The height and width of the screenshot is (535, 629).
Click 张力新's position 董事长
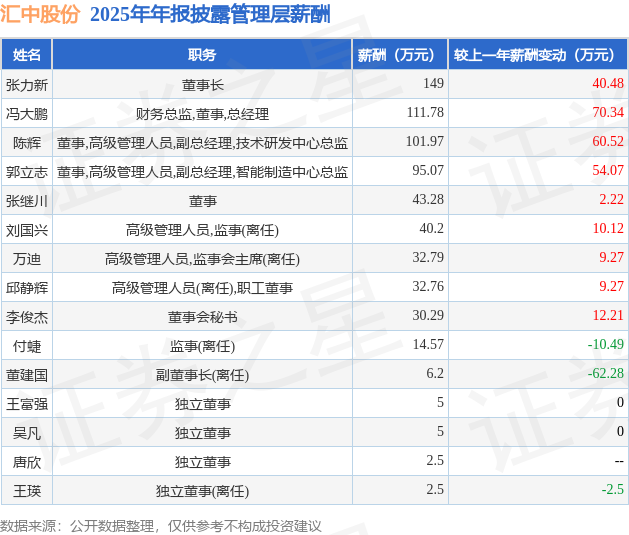coord(203,85)
